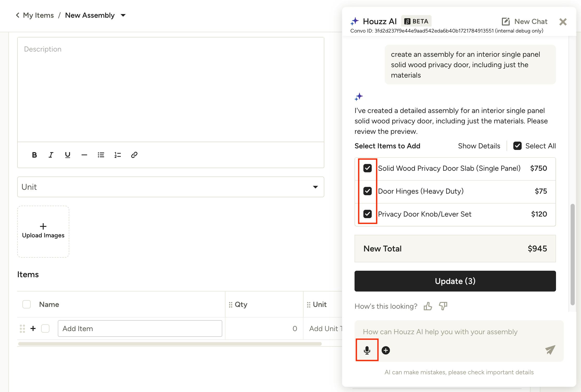
Task: Click the BETA badge
Action: tap(416, 21)
